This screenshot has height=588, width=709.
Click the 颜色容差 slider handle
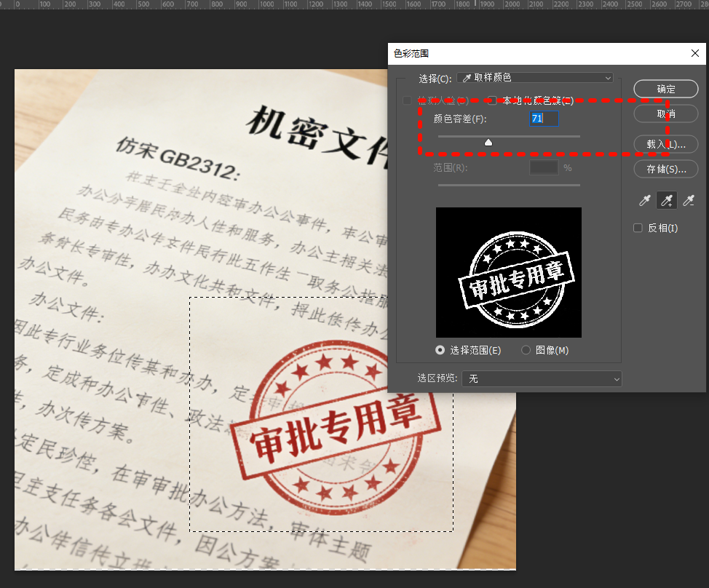pos(488,143)
